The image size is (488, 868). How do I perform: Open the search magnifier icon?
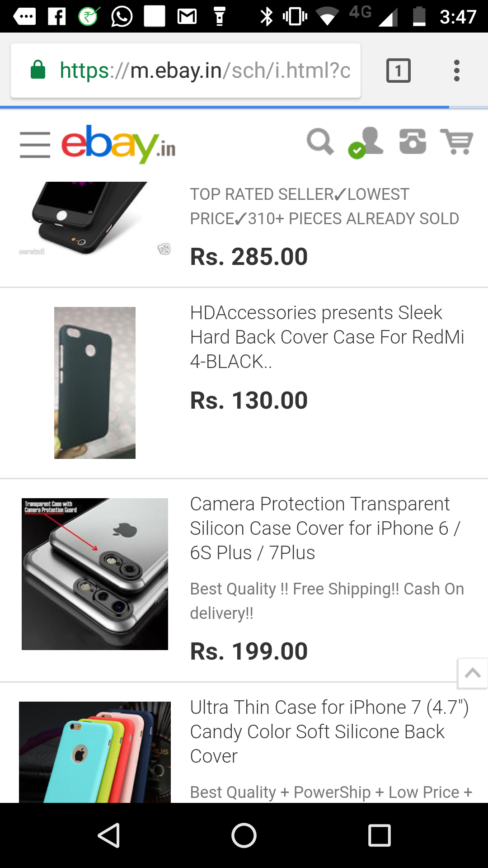coord(320,142)
